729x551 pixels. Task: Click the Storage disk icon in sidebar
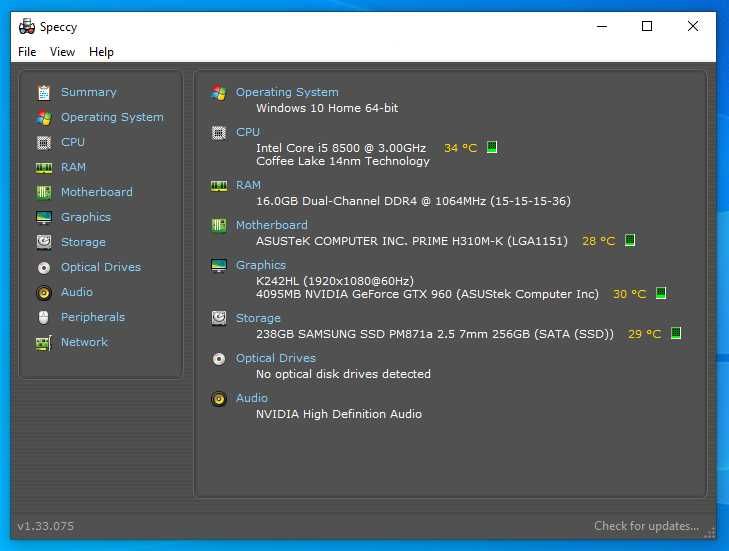tap(44, 242)
